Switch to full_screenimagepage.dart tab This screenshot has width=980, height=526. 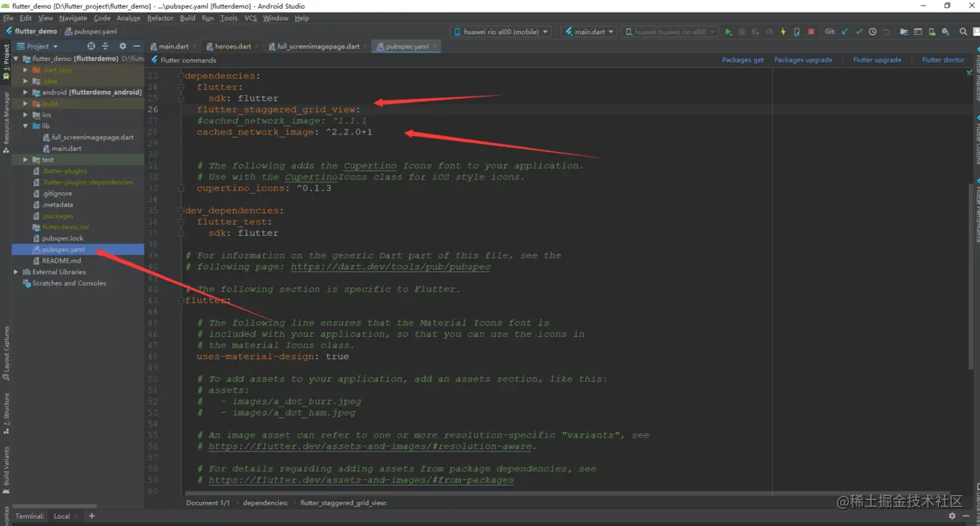click(315, 46)
